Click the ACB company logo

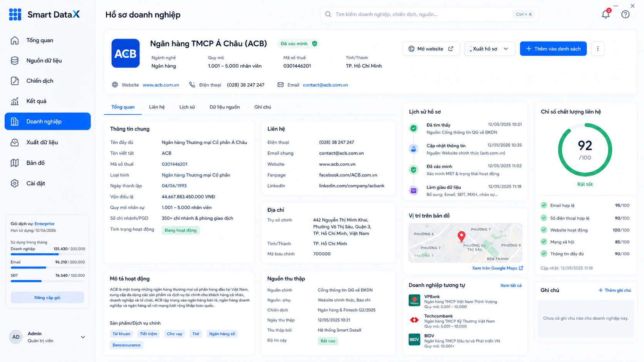click(126, 53)
